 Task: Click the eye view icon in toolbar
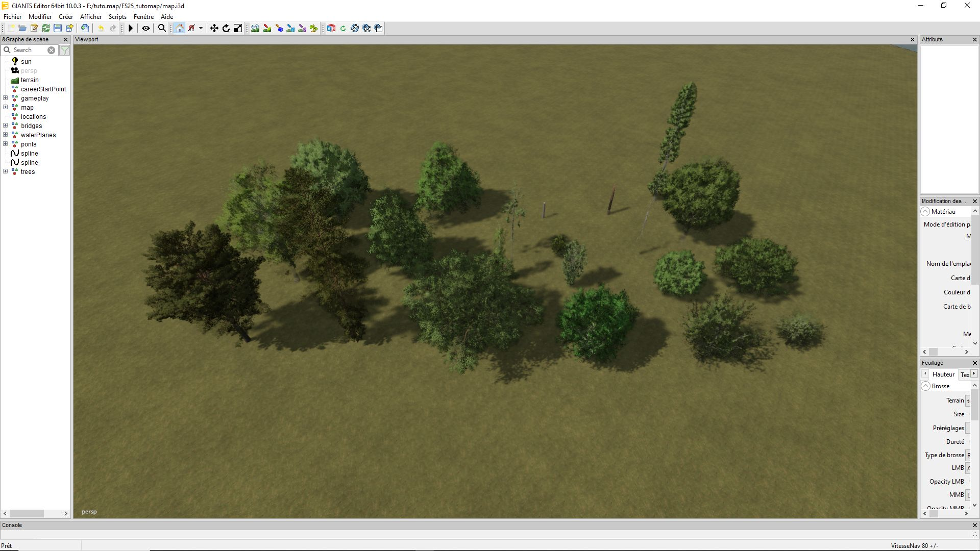coord(146,28)
